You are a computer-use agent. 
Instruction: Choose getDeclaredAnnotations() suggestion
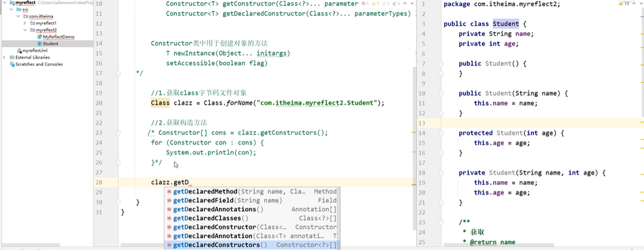(252, 210)
